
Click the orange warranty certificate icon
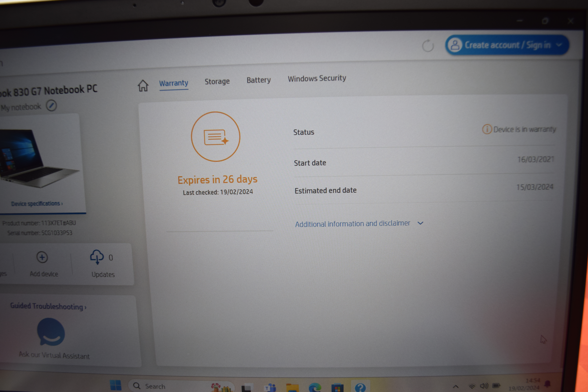216,137
